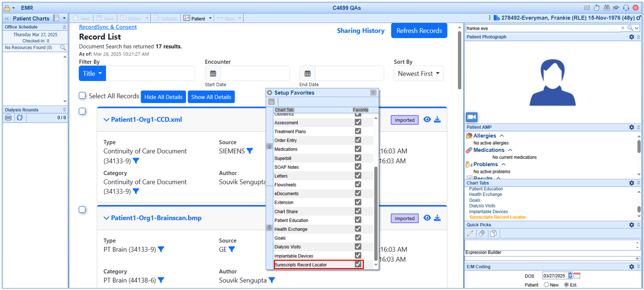Open Dialysis Visits chart tab in the right panel

pos(482,206)
